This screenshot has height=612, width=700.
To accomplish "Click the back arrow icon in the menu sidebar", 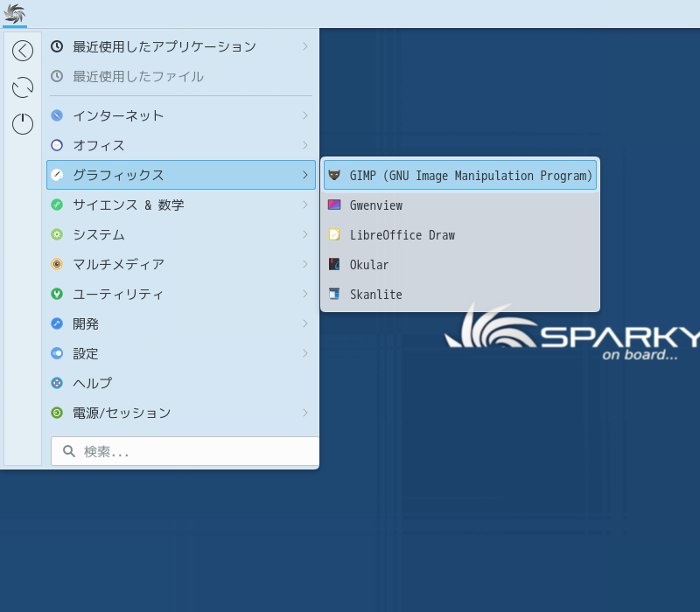I will (23, 51).
